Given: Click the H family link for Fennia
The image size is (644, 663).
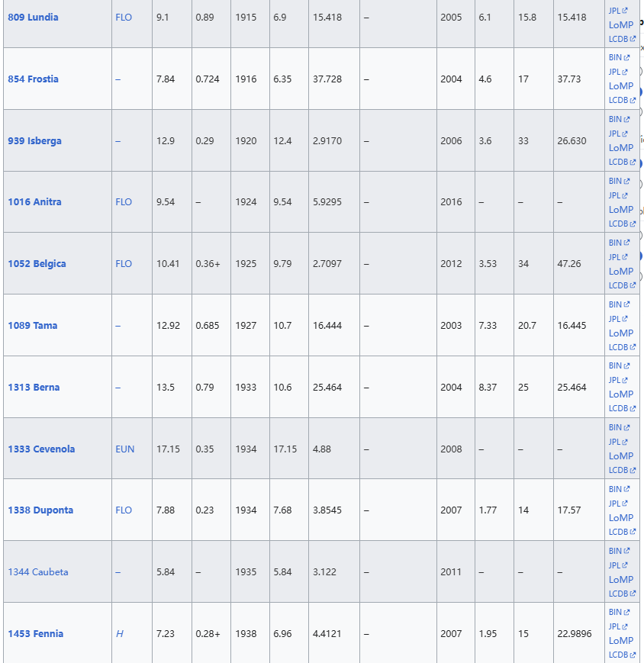Looking at the screenshot, I should pos(119,633).
